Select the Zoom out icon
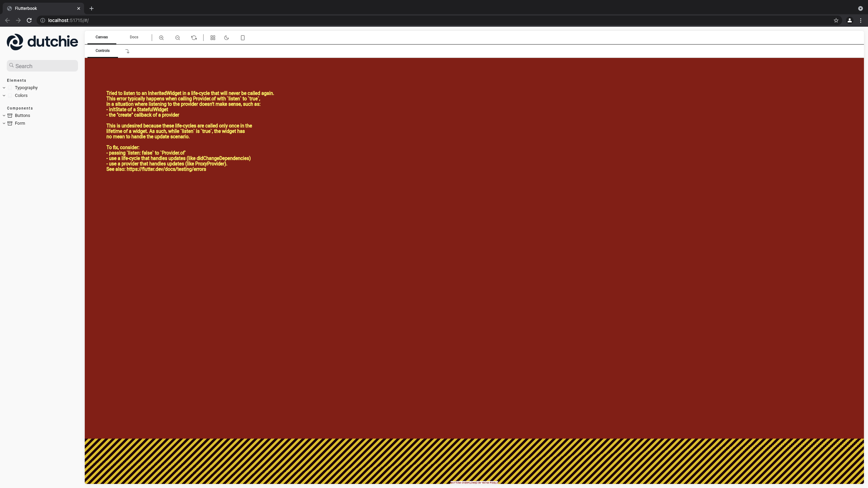The width and height of the screenshot is (868, 488). point(177,38)
